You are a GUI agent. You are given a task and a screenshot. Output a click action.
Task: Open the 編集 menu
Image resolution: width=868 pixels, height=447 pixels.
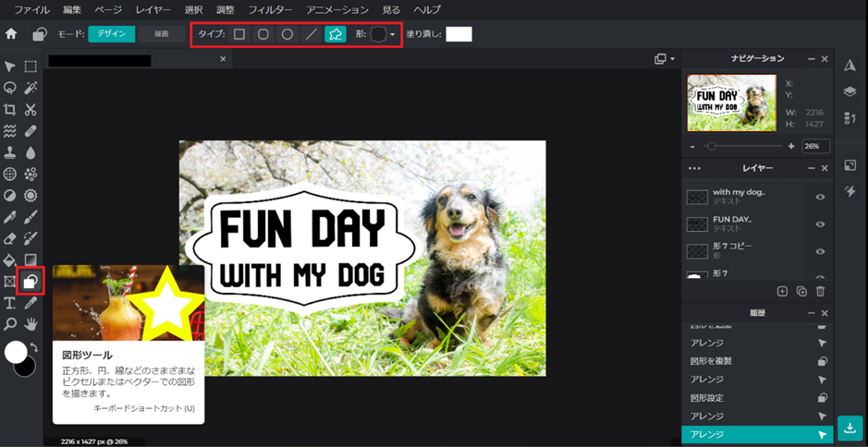pos(71,10)
